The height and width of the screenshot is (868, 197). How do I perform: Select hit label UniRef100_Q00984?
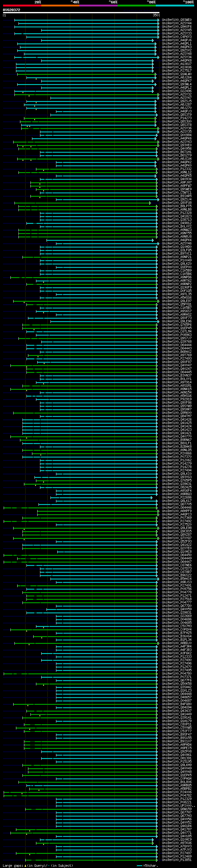point(177,135)
